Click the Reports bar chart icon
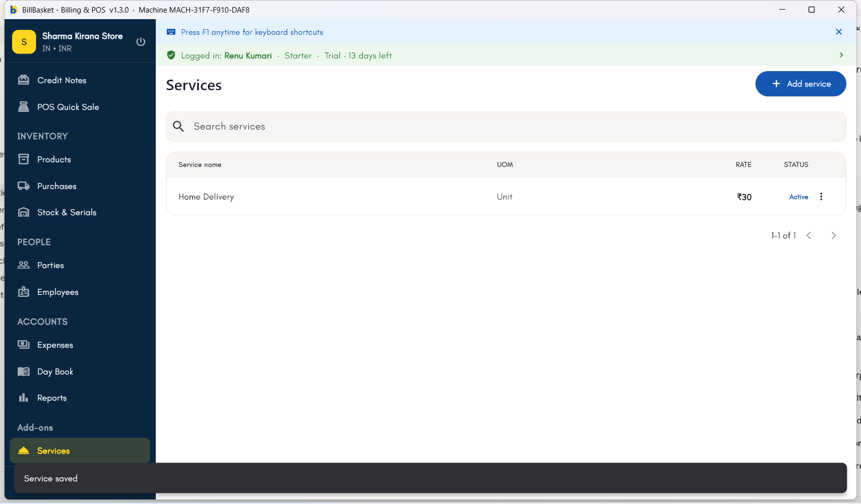The image size is (861, 504). coord(24,398)
